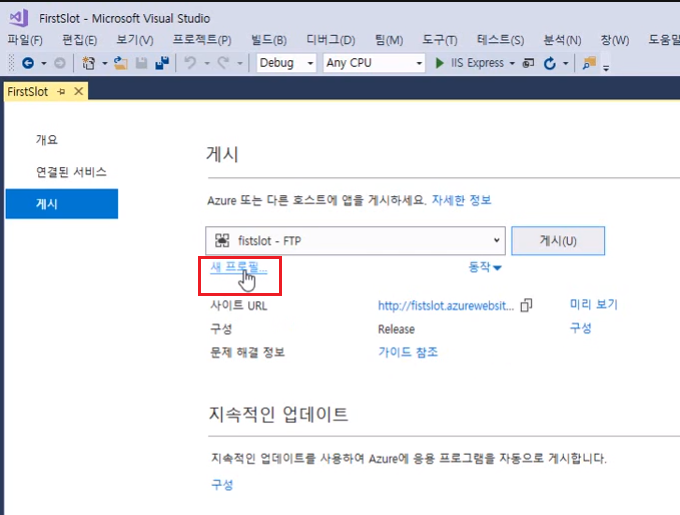680x515 pixels.
Task: Copy the site URL with copy icon
Action: pos(526,305)
